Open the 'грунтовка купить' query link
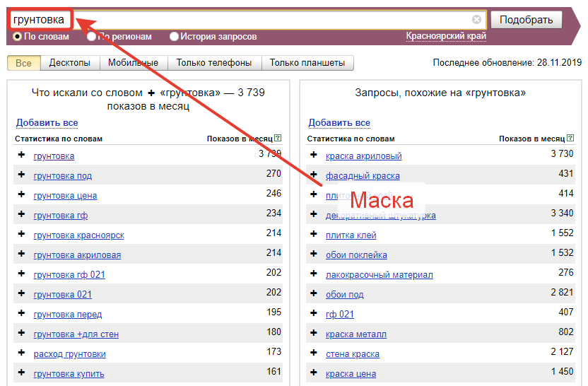 coord(69,374)
